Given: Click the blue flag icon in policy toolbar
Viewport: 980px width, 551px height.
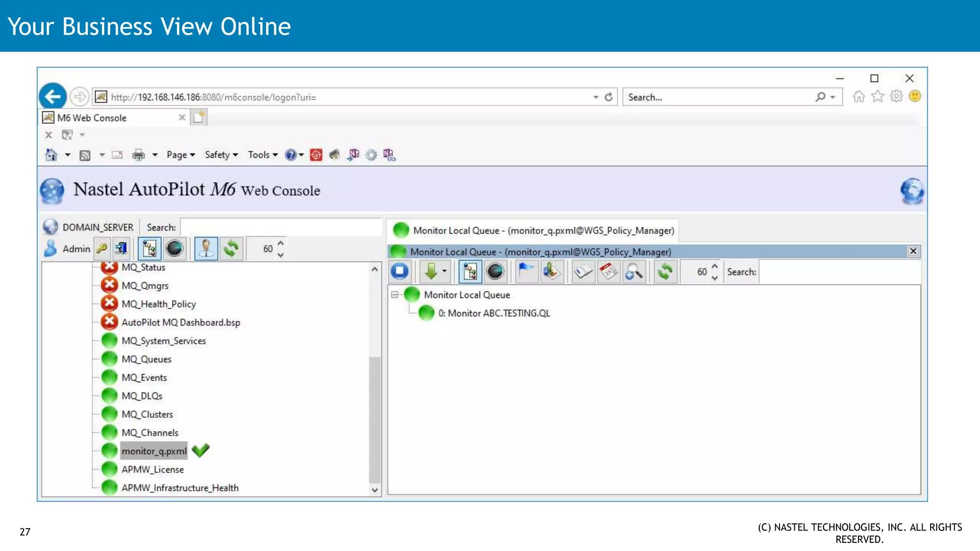Looking at the screenshot, I should point(525,271).
